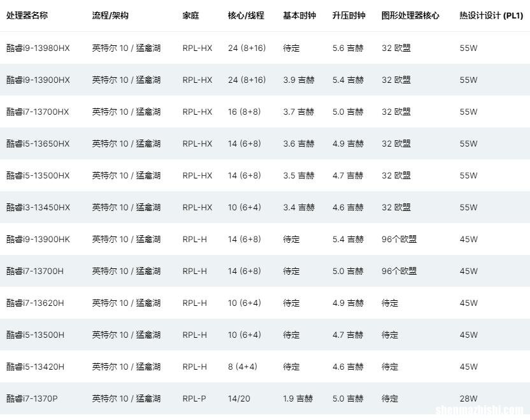Viewport: 530px width, 420px height.
Task: Click the 基本时钟 column header
Action: 299,15
